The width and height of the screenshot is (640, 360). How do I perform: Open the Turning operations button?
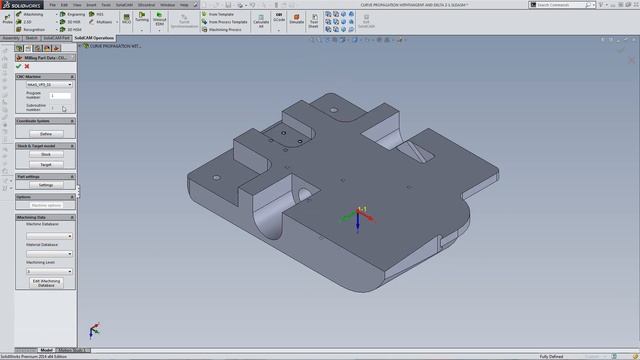[x=142, y=17]
